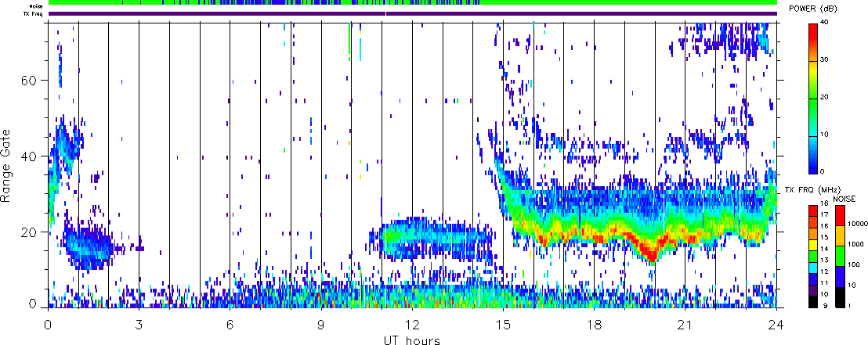868x345 pixels.
Task: Click the '1000' label on the NOISE scale
Action: click(855, 244)
